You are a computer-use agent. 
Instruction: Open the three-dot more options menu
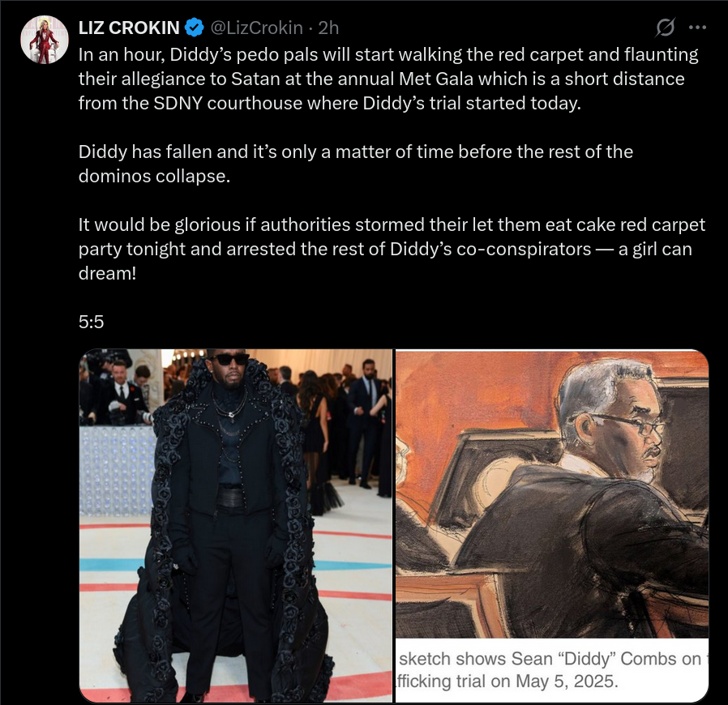tap(697, 28)
